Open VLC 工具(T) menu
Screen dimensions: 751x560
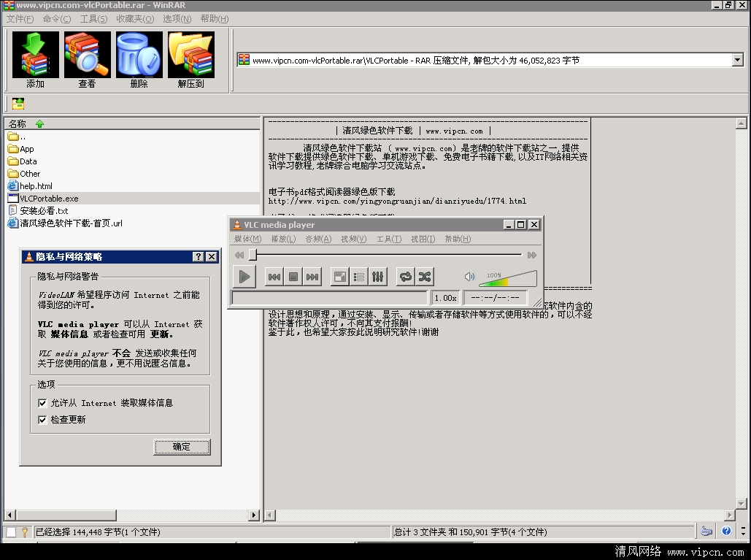tap(389, 239)
